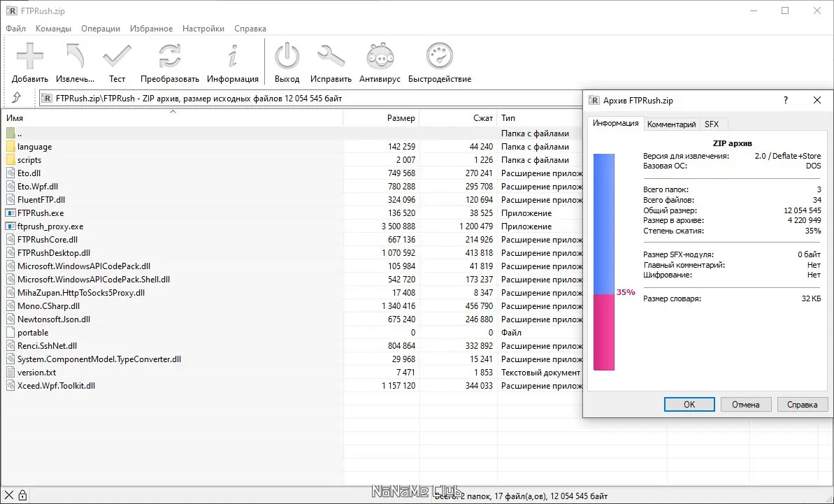This screenshot has height=504, width=834.
Task: Select the FTPRushCore.dll row
Action: (x=292, y=240)
